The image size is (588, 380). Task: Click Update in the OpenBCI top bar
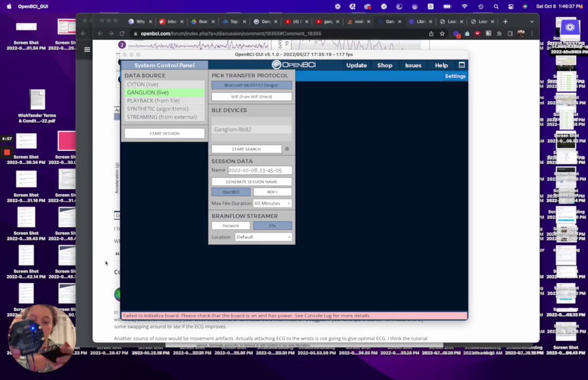tap(356, 65)
